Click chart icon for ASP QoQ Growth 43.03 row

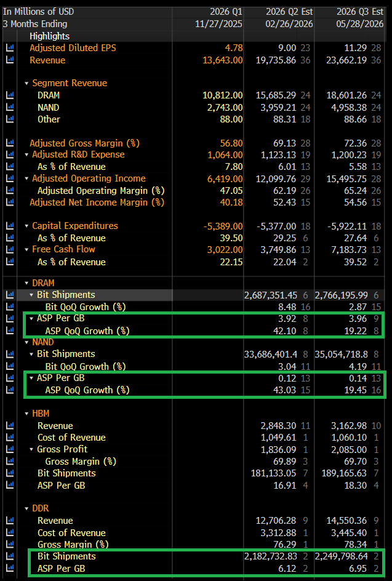coord(10,390)
